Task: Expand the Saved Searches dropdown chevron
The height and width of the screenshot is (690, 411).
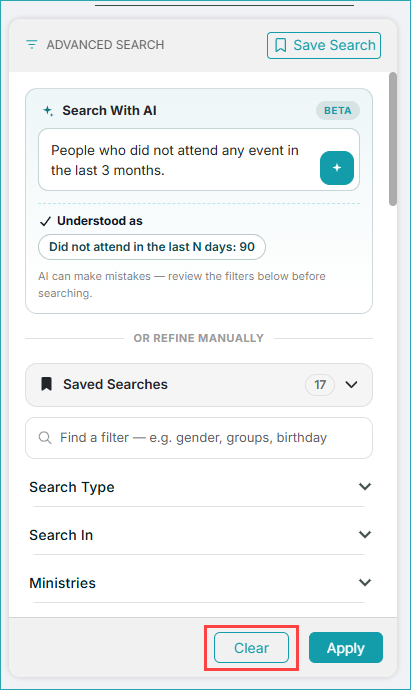Action: [x=351, y=384]
